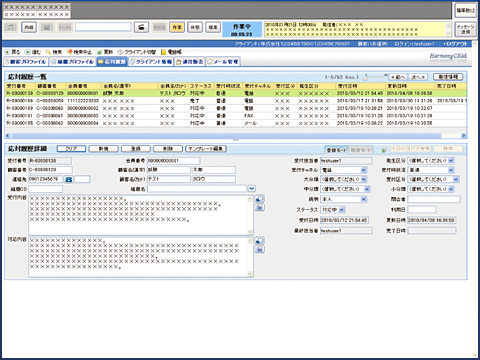Click the green icon beside search mode tab

[384, 150]
